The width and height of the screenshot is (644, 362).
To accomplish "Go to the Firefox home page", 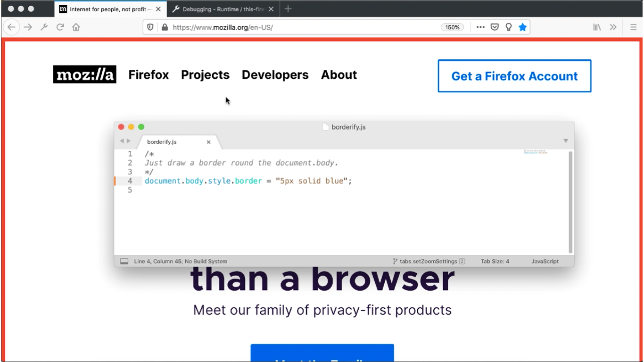I will (x=76, y=27).
